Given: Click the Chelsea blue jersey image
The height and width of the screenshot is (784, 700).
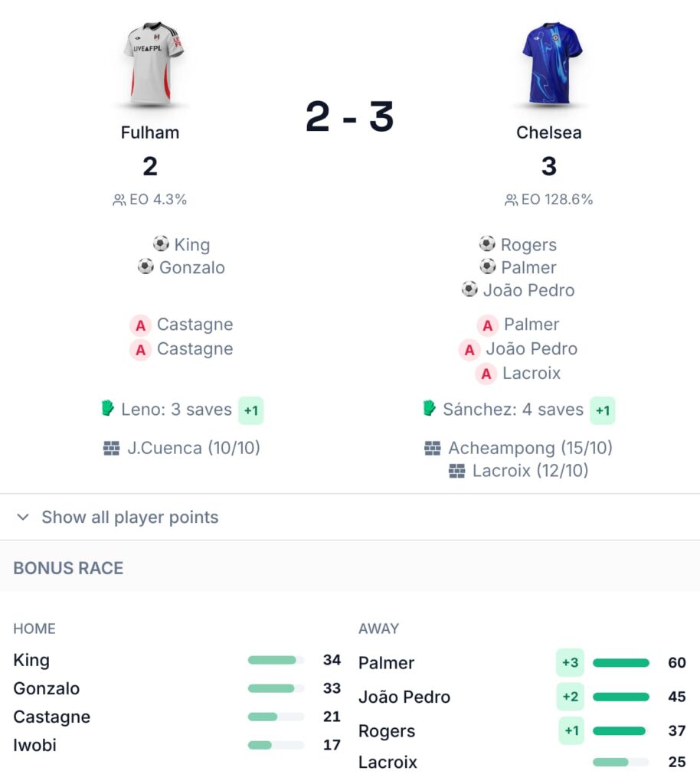Looking at the screenshot, I should 551,64.
